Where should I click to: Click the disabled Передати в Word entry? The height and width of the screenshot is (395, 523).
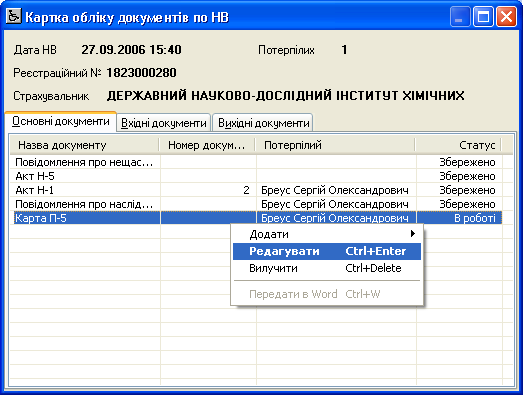point(327,294)
